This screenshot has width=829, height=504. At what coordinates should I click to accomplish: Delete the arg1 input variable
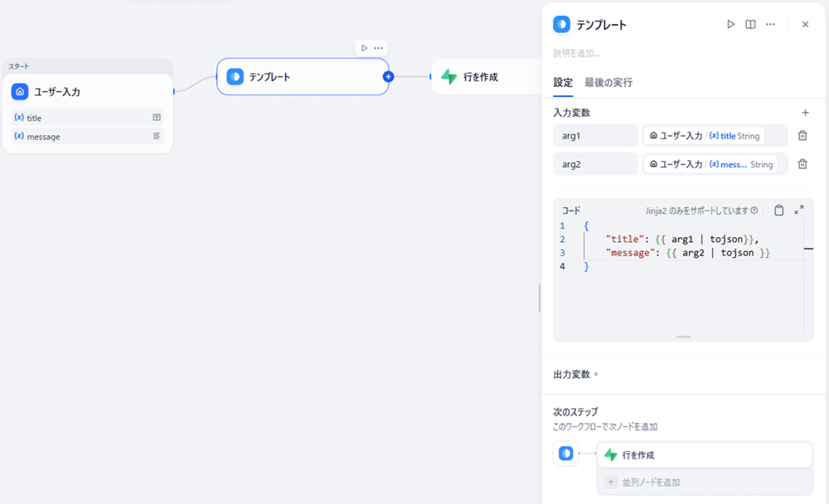pyautogui.click(x=802, y=136)
